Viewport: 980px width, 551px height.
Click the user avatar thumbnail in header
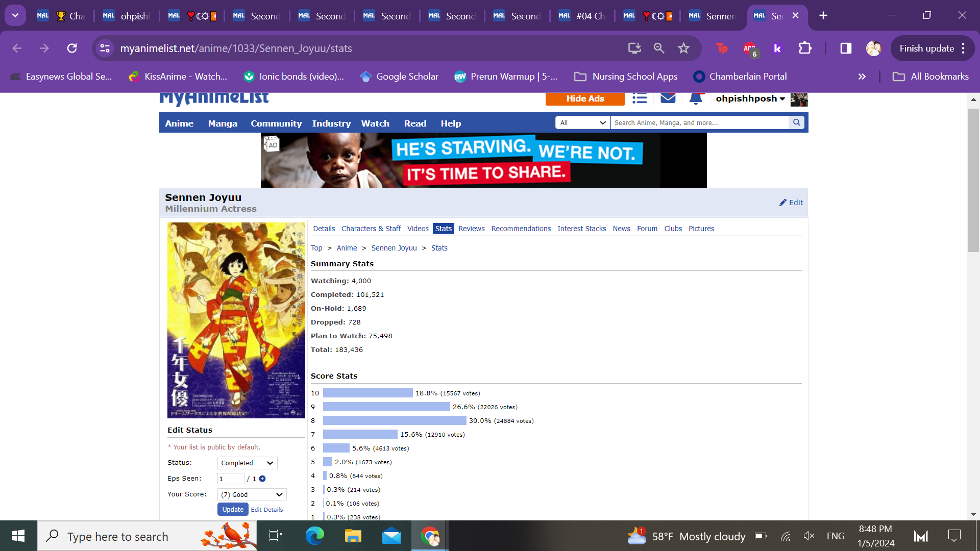click(799, 99)
